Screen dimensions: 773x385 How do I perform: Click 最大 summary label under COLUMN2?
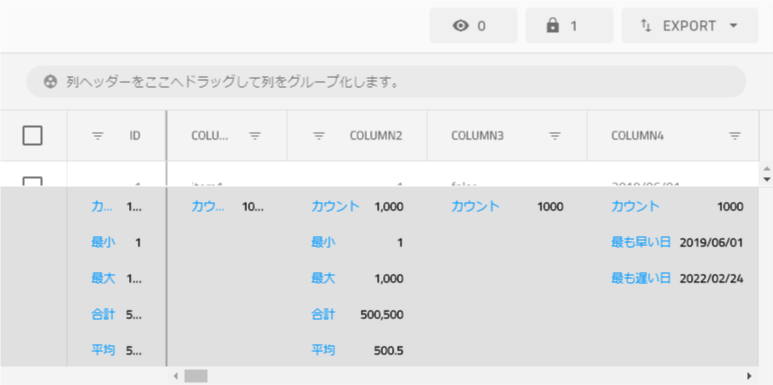pos(323,279)
